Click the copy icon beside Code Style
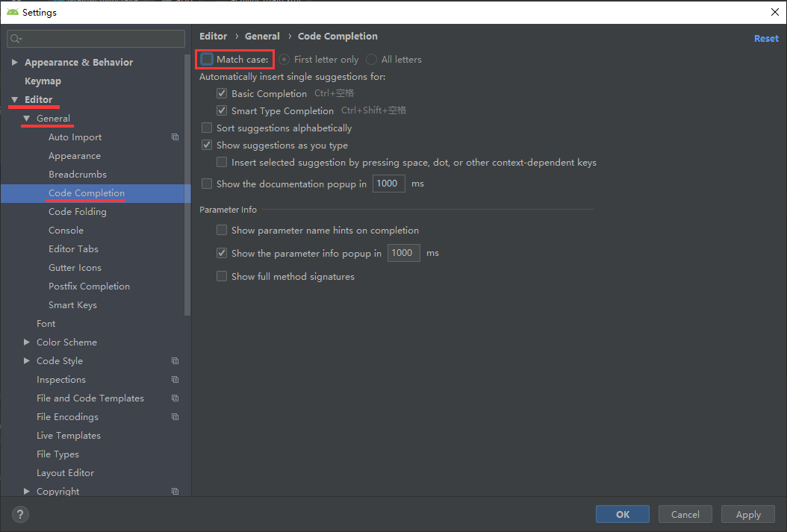Viewport: 787px width, 532px height. [175, 360]
